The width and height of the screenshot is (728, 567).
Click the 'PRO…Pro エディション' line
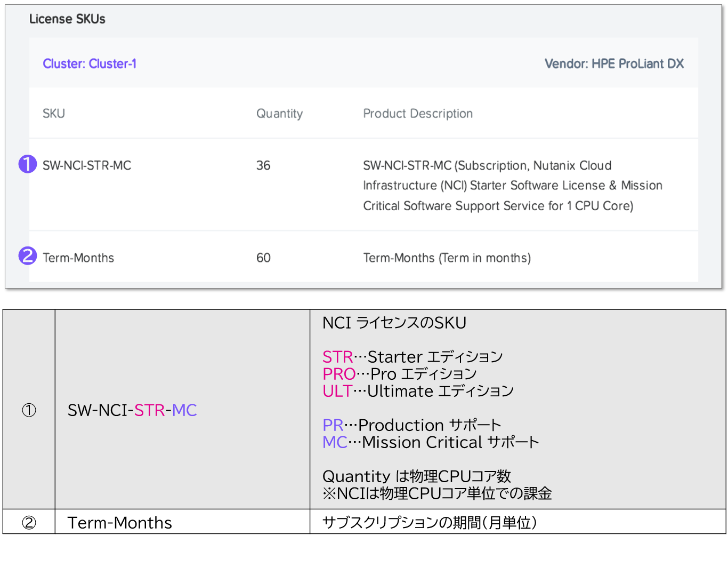(400, 374)
